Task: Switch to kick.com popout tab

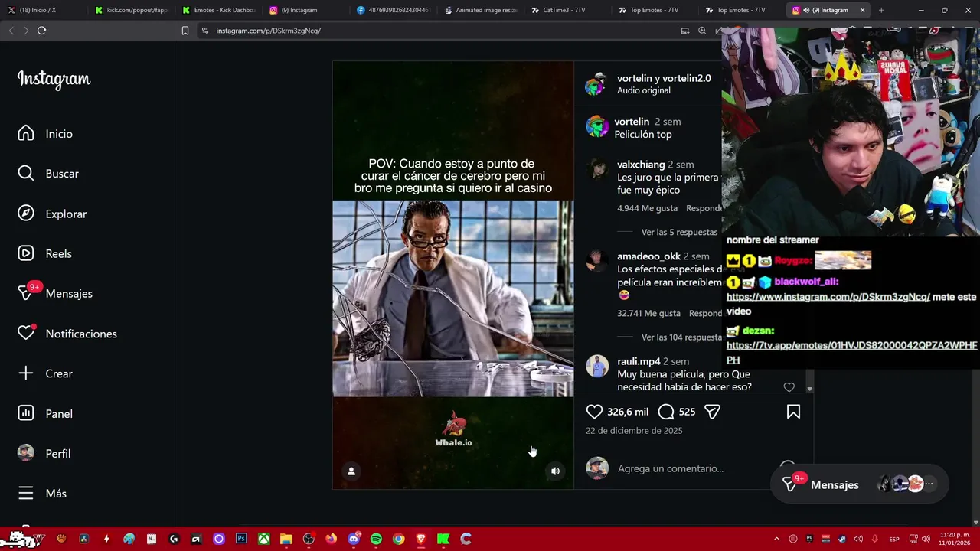Action: coord(132,10)
